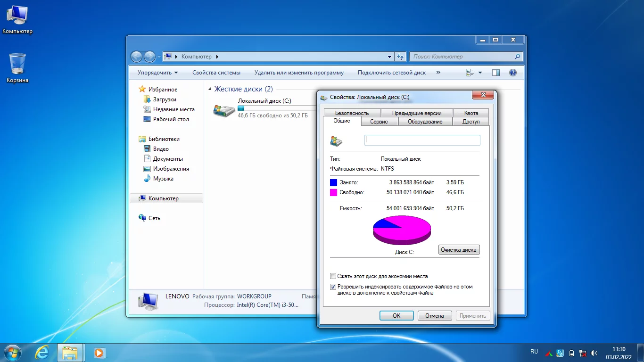Viewport: 644px width, 362px height.
Task: Open the Упорядочить dropdown menu
Action: 157,73
